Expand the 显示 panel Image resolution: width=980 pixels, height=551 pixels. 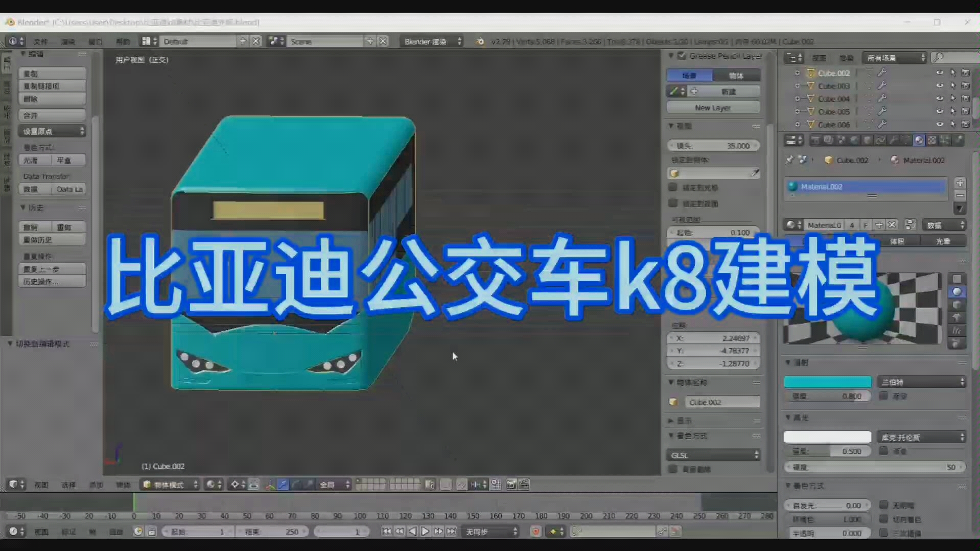coord(671,421)
